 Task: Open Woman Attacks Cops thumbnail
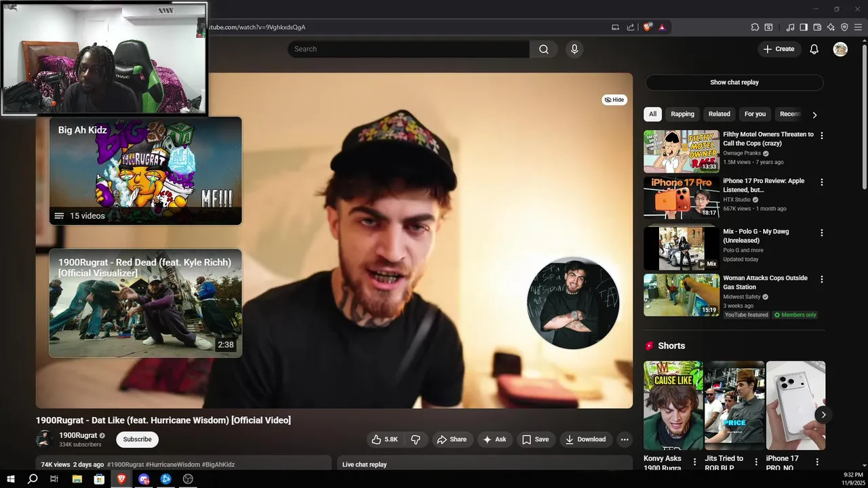(682, 295)
